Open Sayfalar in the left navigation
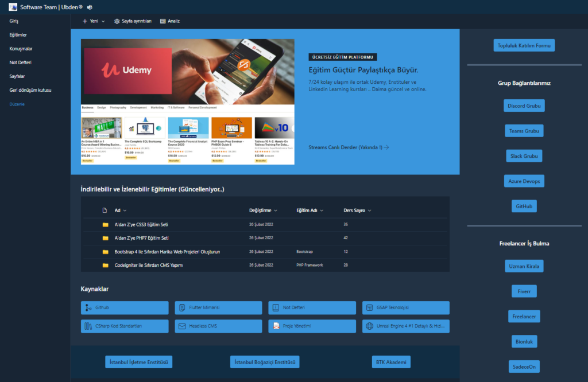 click(17, 76)
